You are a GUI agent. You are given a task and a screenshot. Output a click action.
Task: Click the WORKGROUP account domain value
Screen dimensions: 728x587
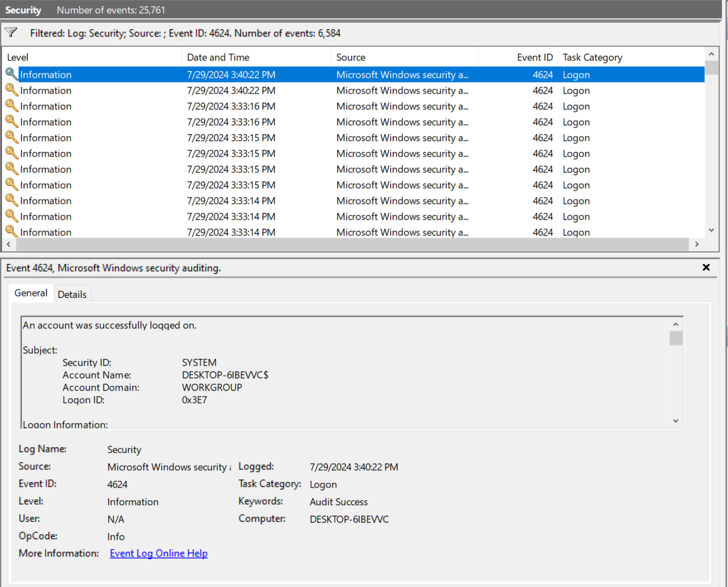coord(212,387)
